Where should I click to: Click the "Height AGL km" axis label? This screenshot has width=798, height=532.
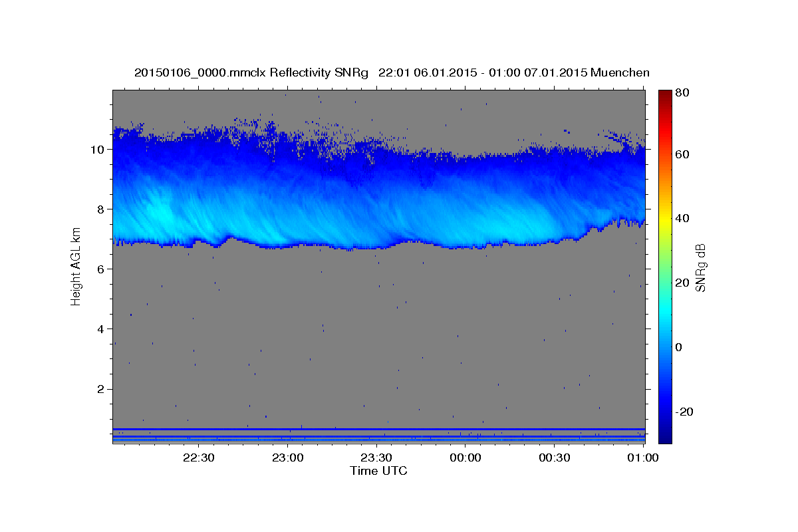[76, 267]
